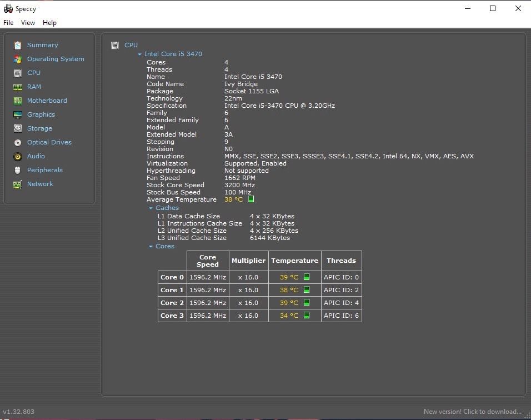The width and height of the screenshot is (531, 420).
Task: Click the Instructions row MMX, SSE list
Action: click(349, 156)
